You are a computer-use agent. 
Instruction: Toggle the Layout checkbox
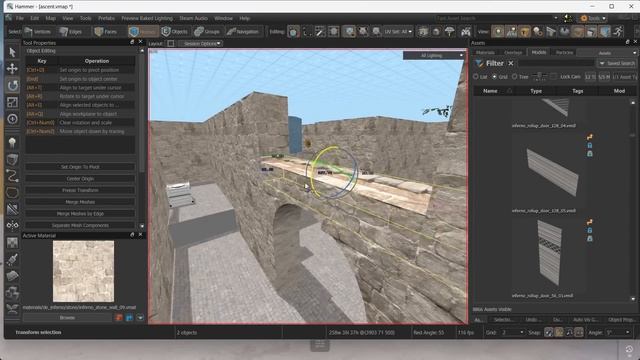point(171,43)
